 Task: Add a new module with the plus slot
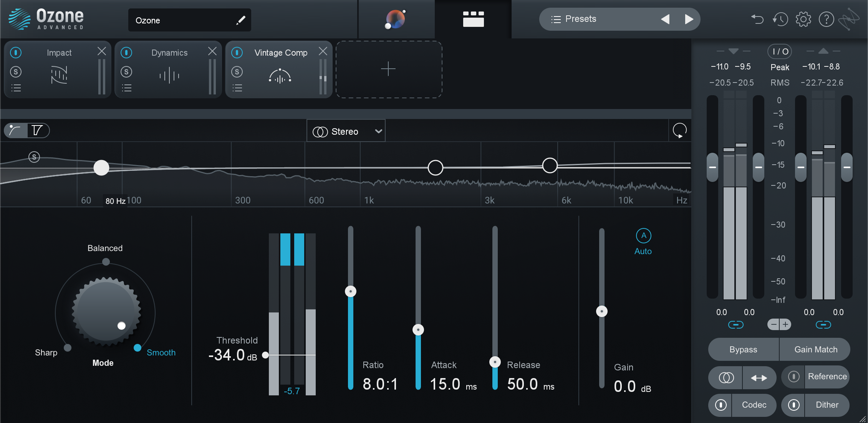[389, 69]
